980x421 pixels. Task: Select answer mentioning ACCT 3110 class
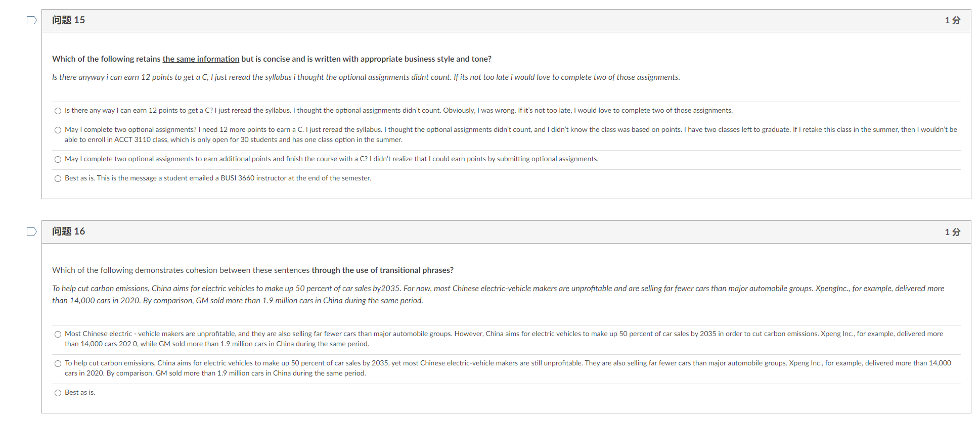[x=58, y=130]
